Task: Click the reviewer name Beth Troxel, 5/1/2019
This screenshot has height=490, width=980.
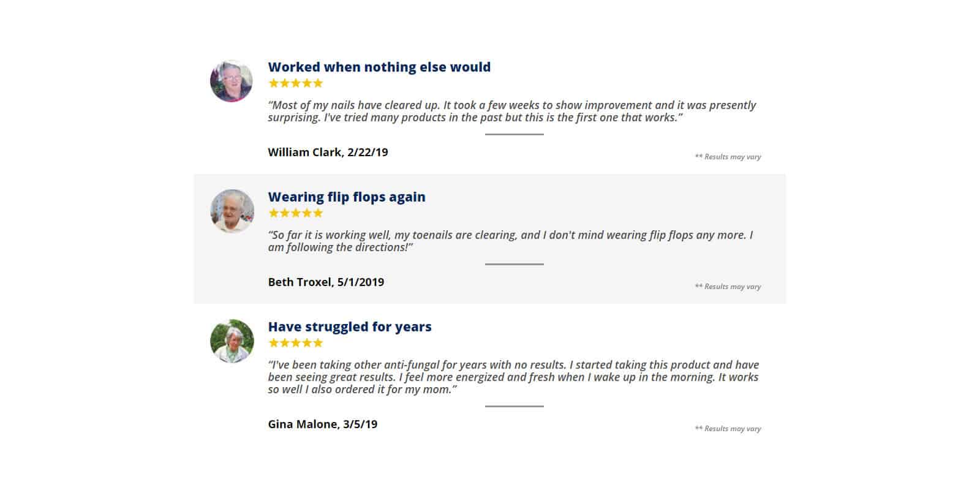Action: 326,282
